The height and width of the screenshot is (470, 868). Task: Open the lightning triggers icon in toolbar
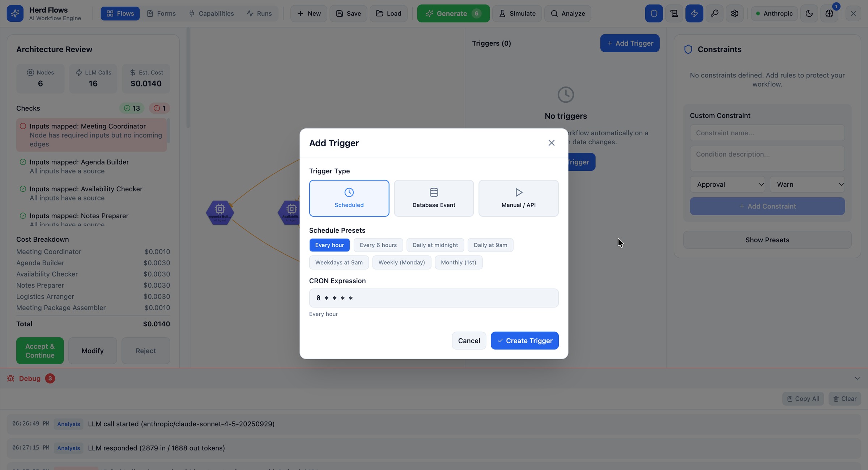[694, 13]
